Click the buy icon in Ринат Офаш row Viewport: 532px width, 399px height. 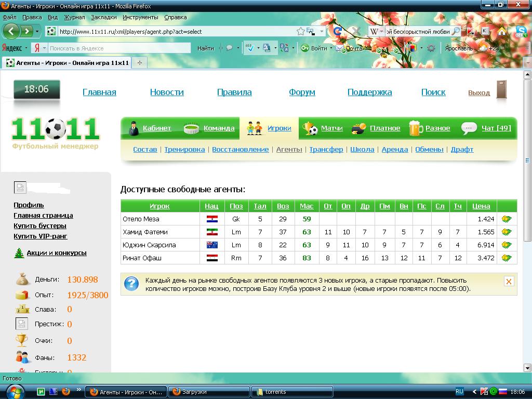tap(507, 258)
